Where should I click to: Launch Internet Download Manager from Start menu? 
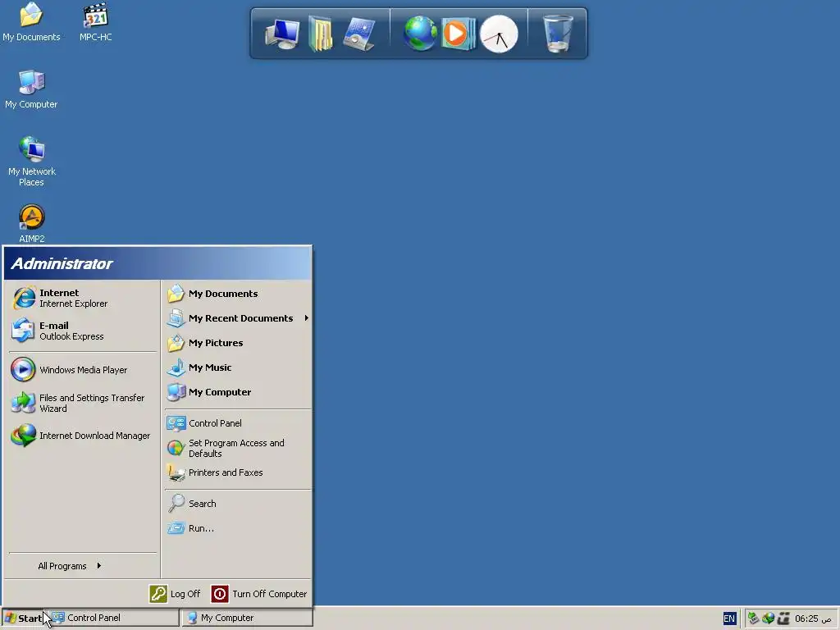pyautogui.click(x=83, y=436)
